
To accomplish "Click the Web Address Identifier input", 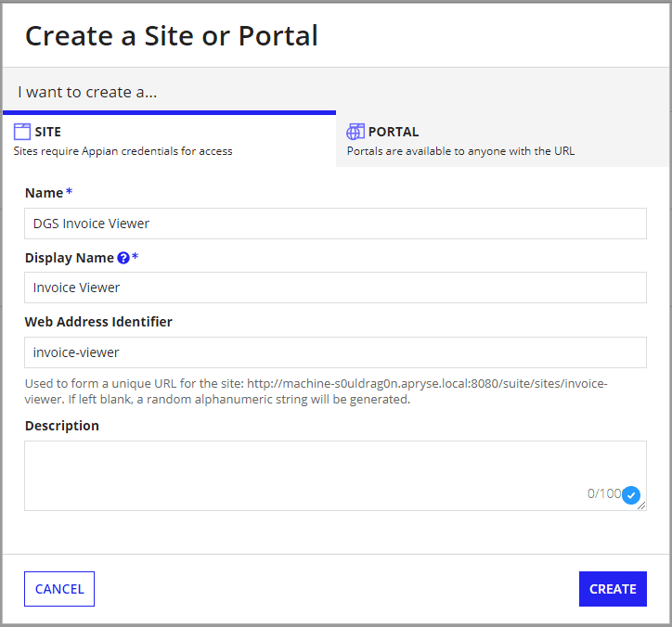I will pyautogui.click(x=335, y=352).
